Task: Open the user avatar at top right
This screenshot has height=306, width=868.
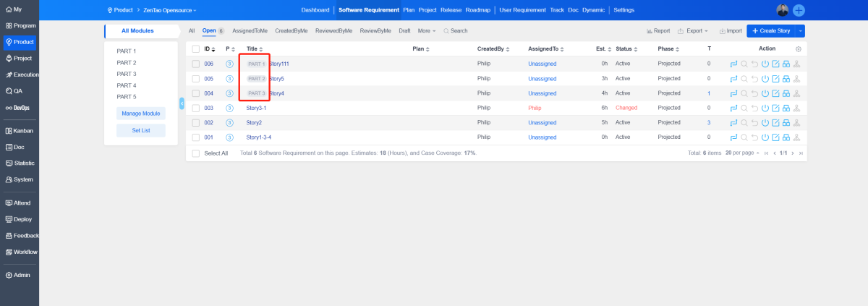Action: (x=783, y=10)
